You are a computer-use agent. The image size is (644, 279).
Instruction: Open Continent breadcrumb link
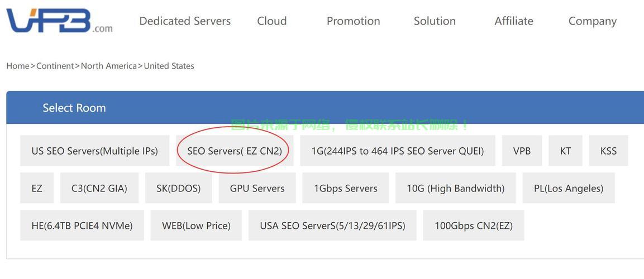55,66
